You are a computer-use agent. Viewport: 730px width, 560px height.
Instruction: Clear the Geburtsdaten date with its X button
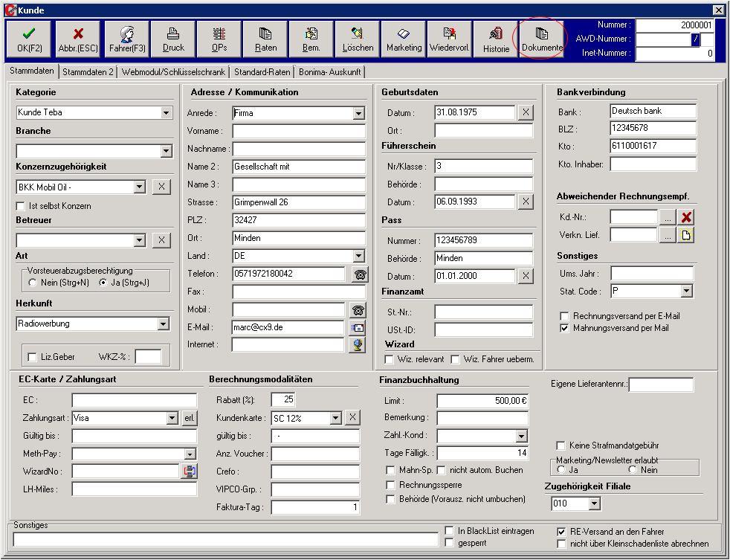tap(525, 112)
